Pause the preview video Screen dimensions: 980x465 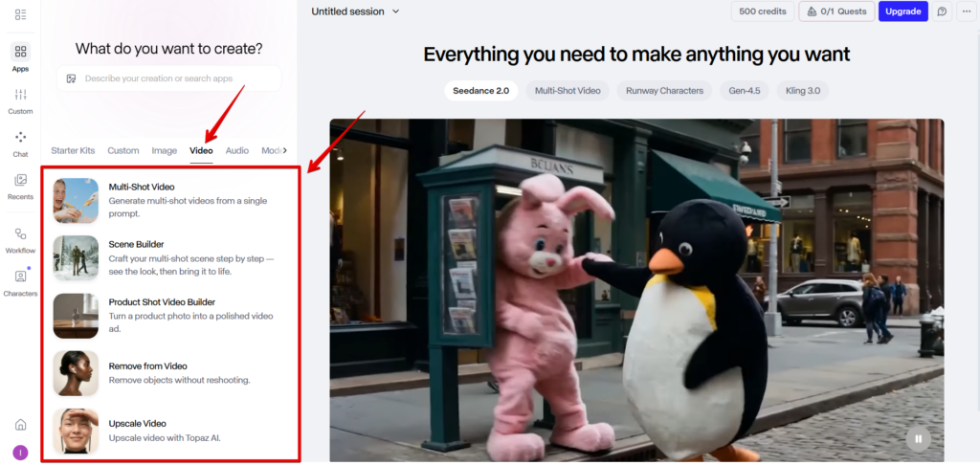point(918,439)
